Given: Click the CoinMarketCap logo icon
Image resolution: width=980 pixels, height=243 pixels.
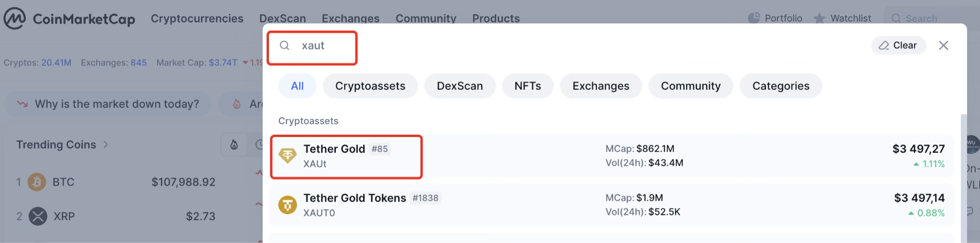Looking at the screenshot, I should coord(14,19).
